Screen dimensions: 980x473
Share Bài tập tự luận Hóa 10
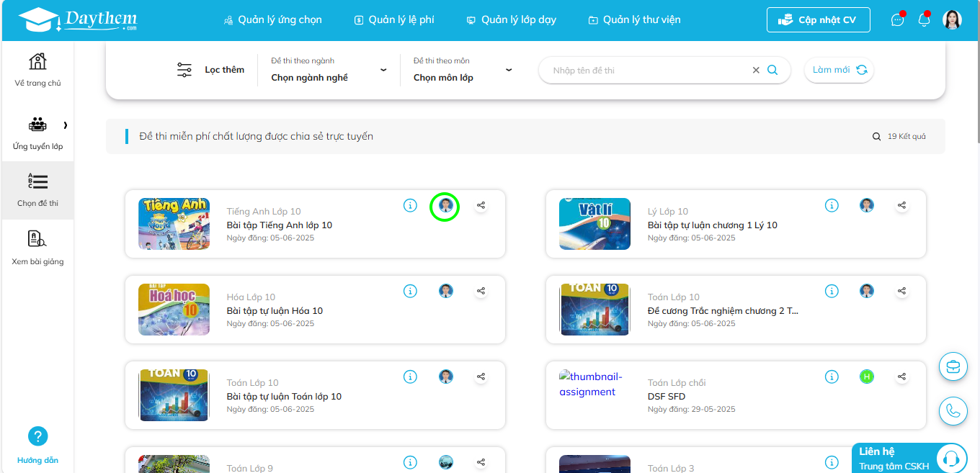tap(481, 292)
